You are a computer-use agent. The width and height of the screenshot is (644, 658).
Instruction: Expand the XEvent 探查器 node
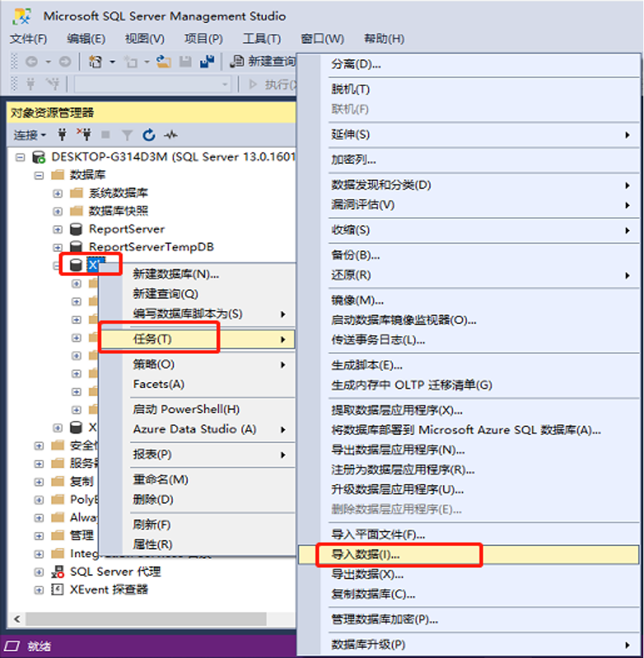[x=39, y=590]
